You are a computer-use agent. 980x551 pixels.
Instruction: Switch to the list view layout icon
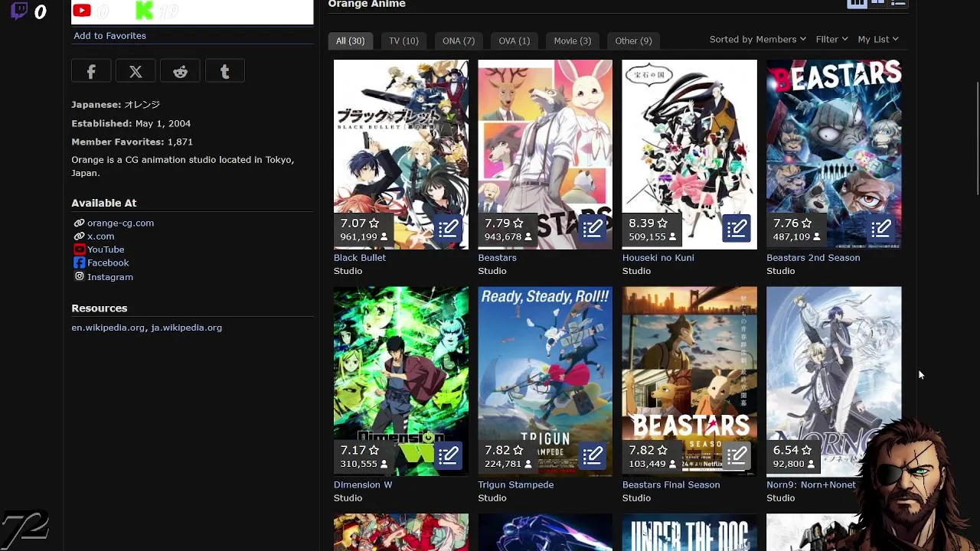pos(898,3)
